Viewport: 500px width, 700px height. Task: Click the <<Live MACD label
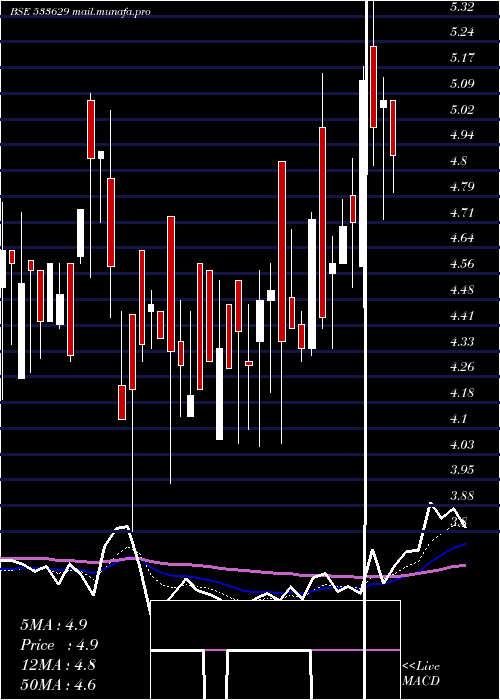[x=421, y=674]
